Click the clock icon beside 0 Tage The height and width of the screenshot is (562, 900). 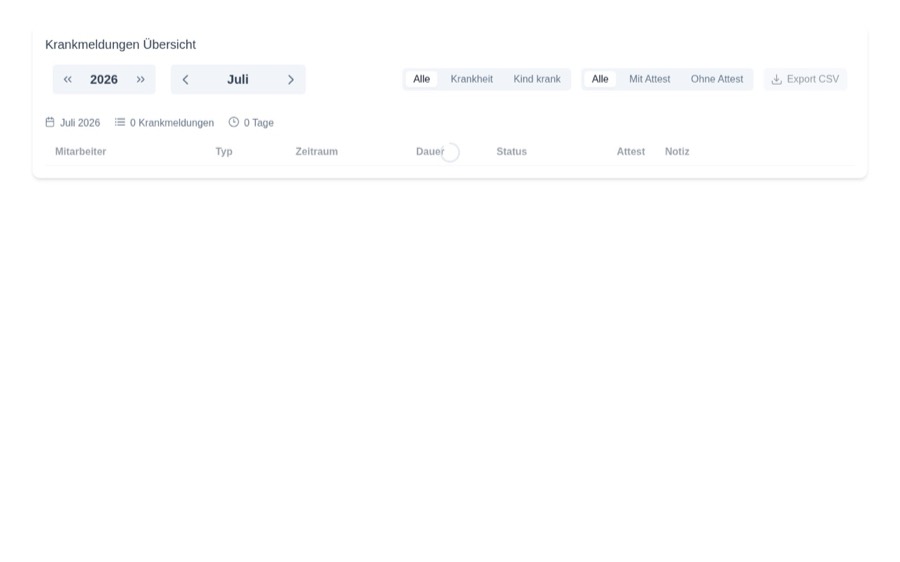click(234, 122)
